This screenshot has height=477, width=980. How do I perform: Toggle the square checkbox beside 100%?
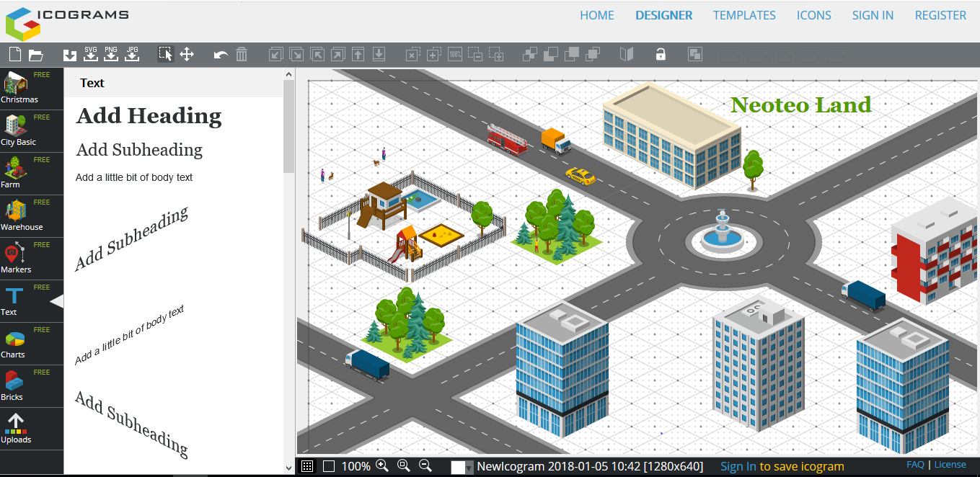coord(329,466)
